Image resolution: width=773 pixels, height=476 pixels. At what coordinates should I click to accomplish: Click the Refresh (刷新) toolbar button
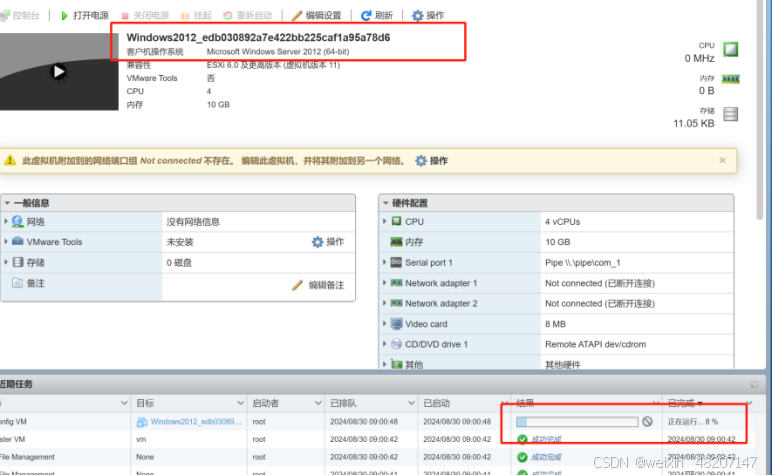(x=377, y=15)
